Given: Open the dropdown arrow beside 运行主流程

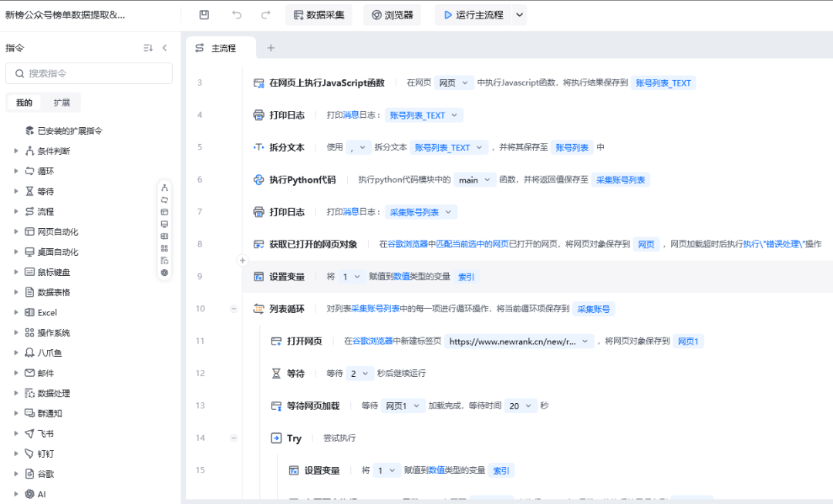Looking at the screenshot, I should point(520,15).
